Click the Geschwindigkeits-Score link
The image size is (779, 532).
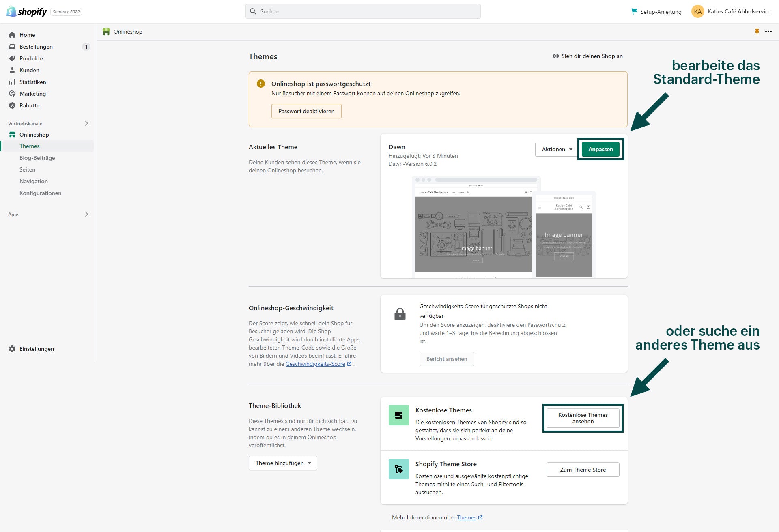coord(315,364)
